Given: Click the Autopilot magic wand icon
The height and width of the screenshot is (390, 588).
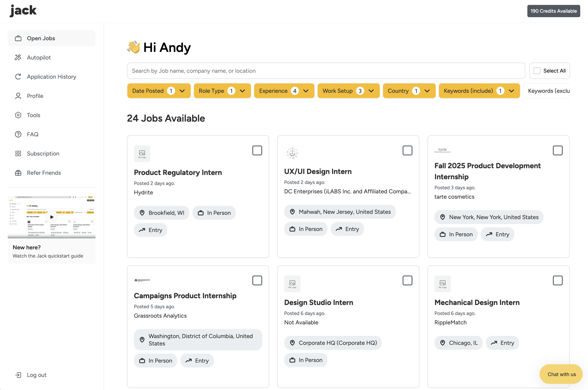Looking at the screenshot, I should 18,57.
